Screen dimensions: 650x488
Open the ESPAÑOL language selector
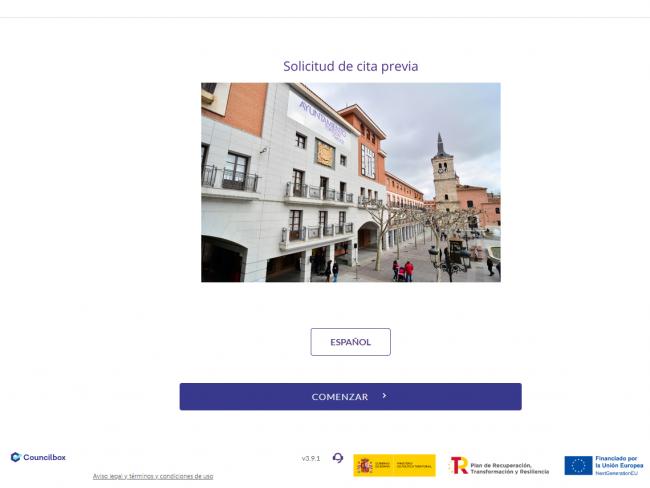(350, 342)
